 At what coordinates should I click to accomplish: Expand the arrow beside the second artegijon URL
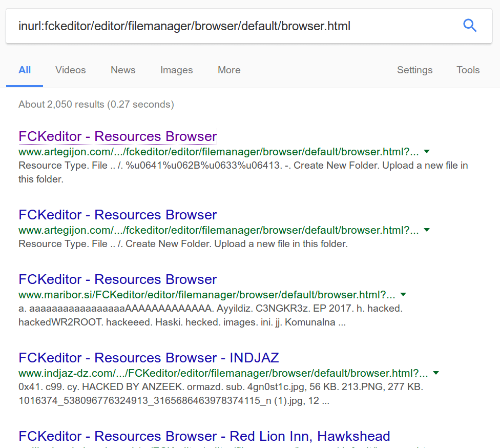427,230
